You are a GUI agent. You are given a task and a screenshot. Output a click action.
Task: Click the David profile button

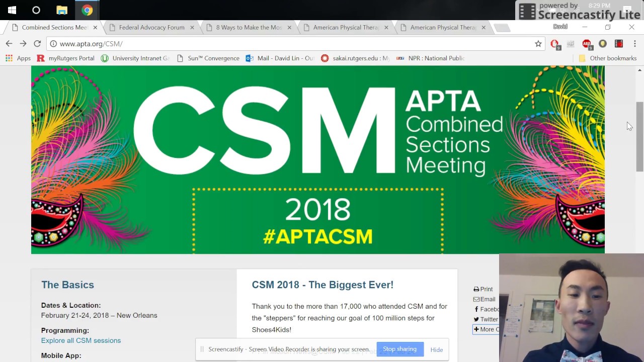coord(560,27)
